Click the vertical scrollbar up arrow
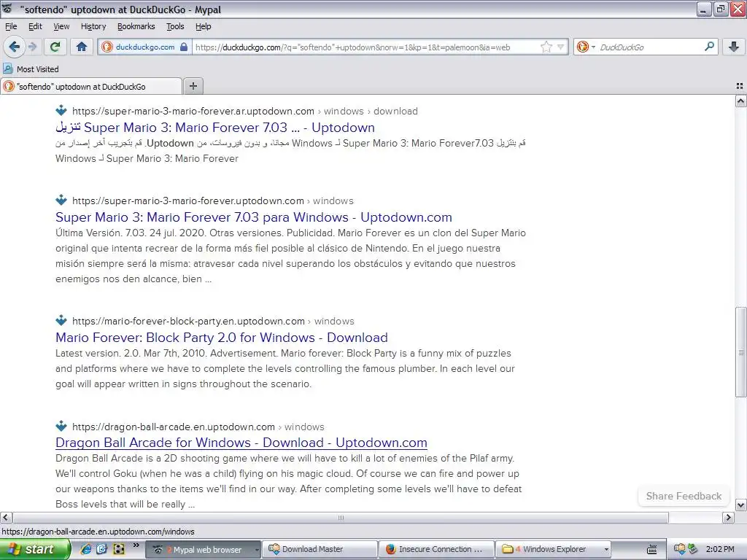 [x=741, y=101]
